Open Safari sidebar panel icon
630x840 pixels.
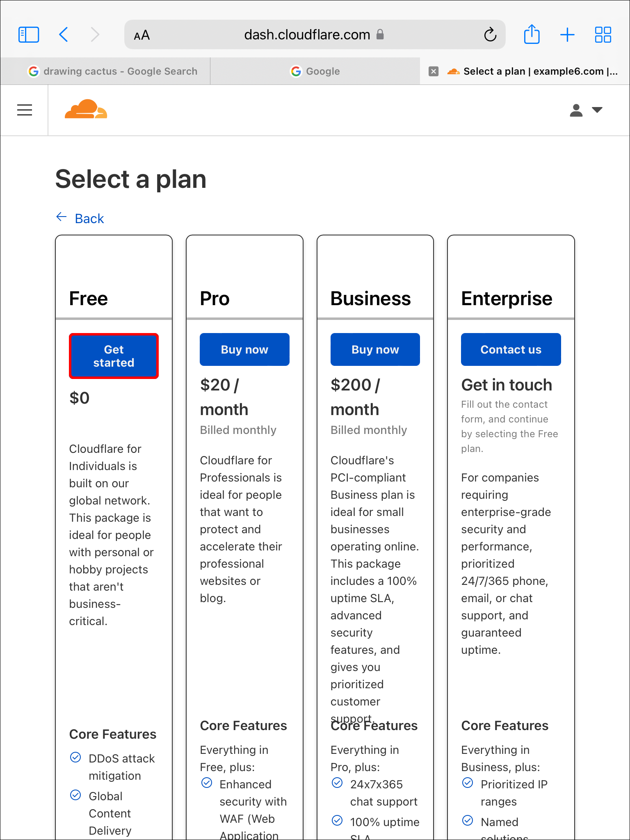29,34
